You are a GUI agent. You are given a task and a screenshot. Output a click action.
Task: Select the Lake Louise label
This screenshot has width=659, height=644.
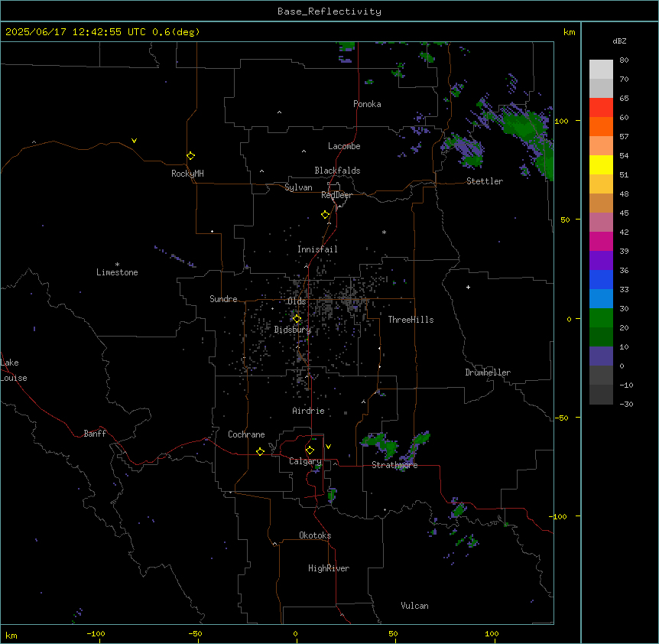click(14, 370)
